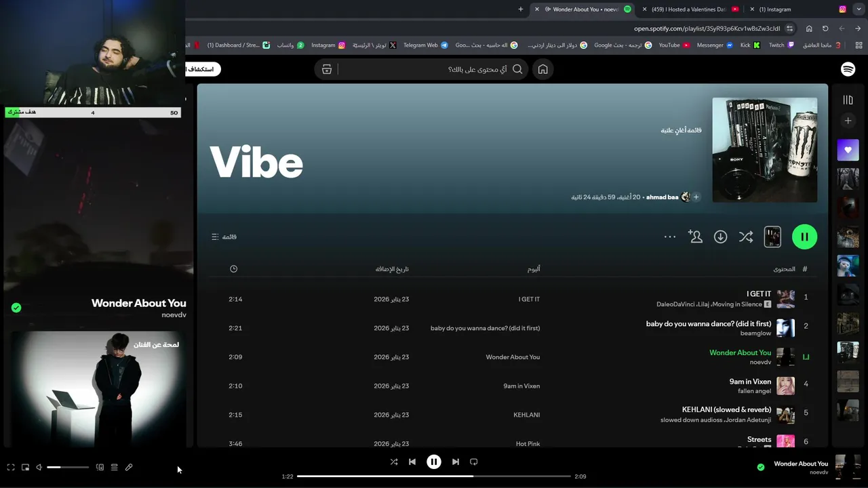Click saved checkmark in now playing panel

click(x=16, y=308)
